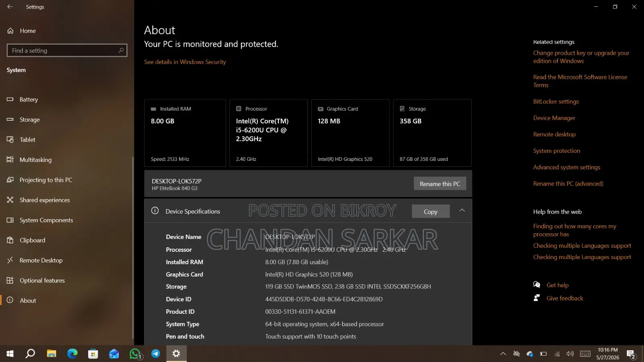Click the search magnifier in Find a setting
Screen dimensions: 644x362
tap(121, 50)
